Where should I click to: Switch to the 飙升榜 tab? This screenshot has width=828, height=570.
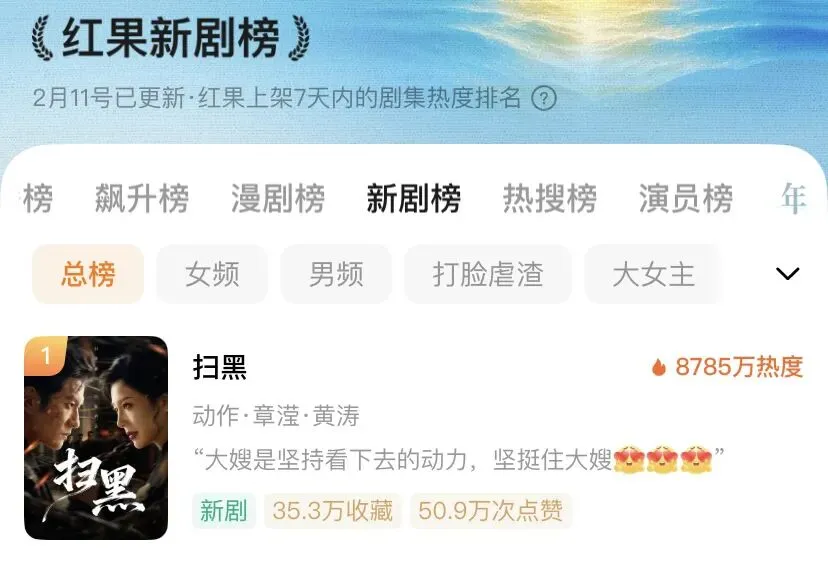point(142,199)
